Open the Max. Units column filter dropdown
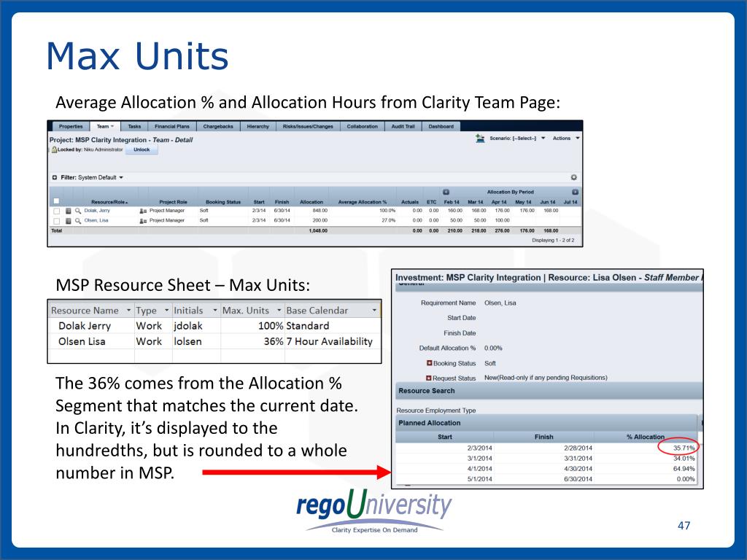 click(279, 311)
